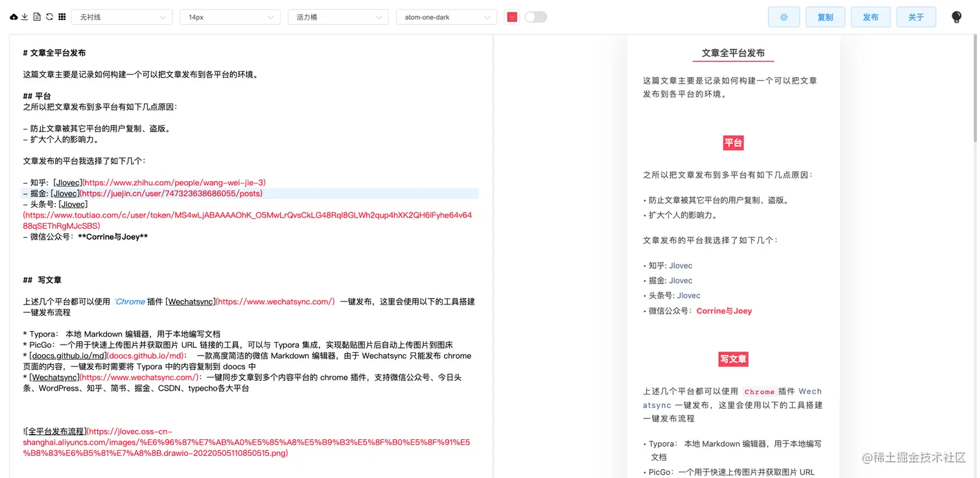Click the 知乎 Jlovec link in preview
This screenshot has height=478, width=980.
(681, 266)
